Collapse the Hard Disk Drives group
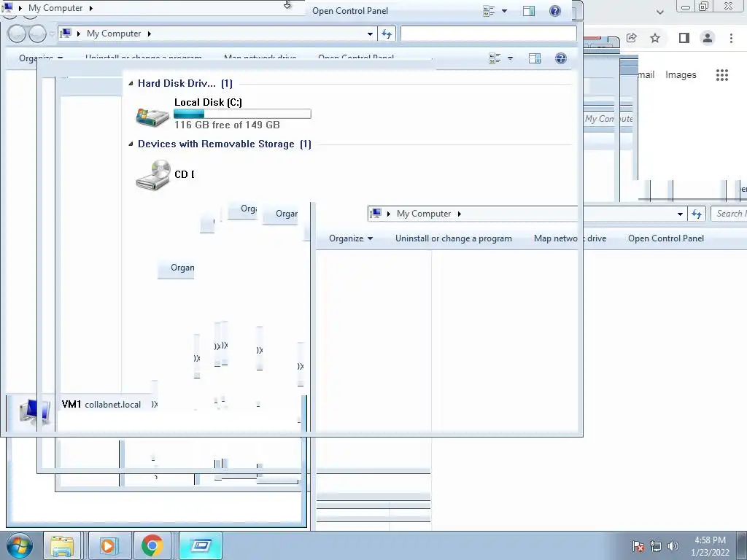The image size is (747, 560). tap(131, 83)
